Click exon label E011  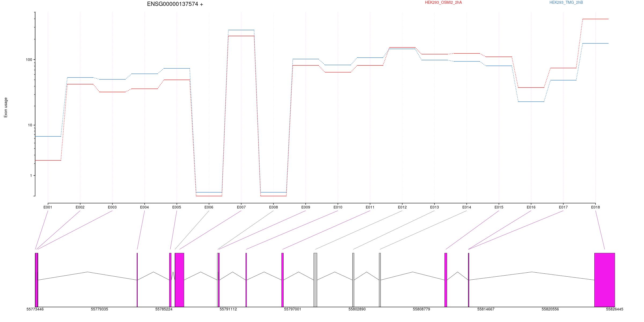pos(370,207)
